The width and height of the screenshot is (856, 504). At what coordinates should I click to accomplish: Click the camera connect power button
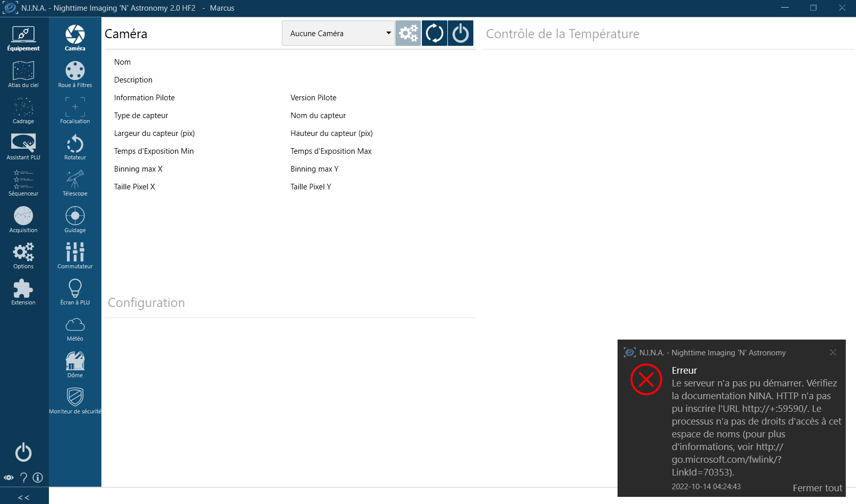click(461, 33)
